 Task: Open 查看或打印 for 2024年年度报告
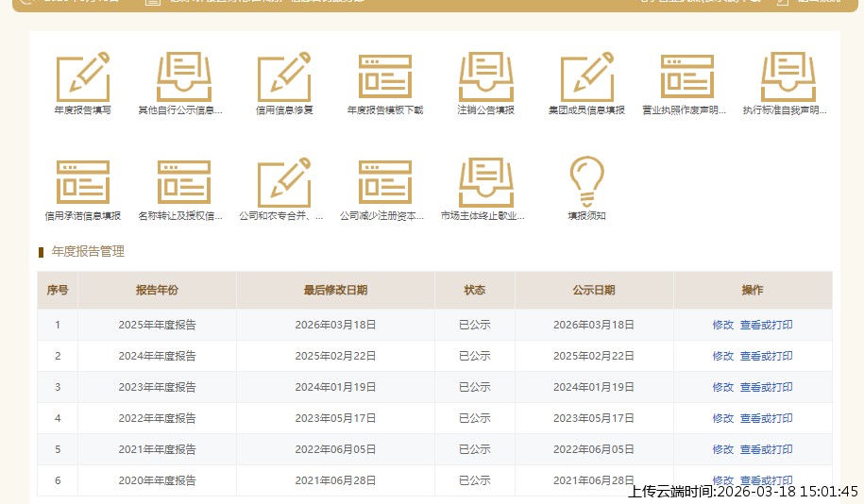[766, 356]
